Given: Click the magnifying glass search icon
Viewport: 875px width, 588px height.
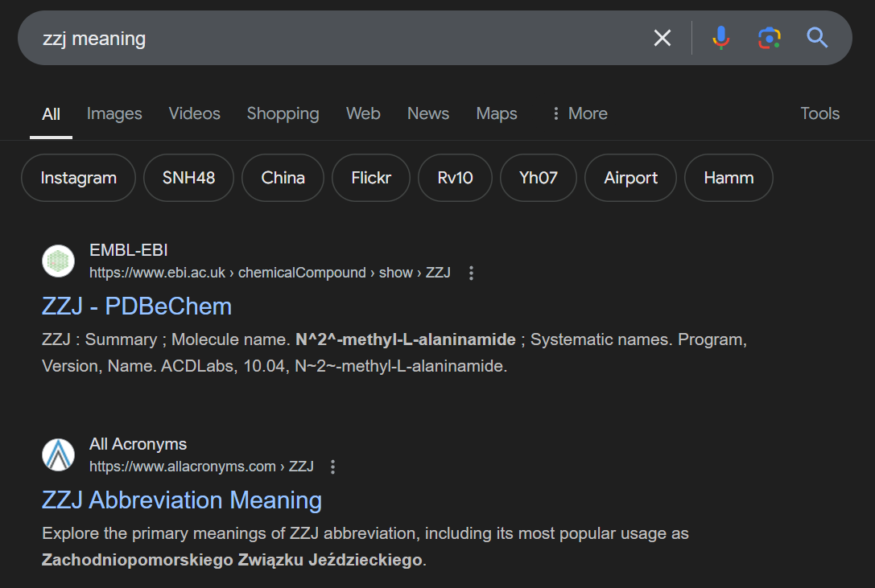Looking at the screenshot, I should click(x=817, y=38).
